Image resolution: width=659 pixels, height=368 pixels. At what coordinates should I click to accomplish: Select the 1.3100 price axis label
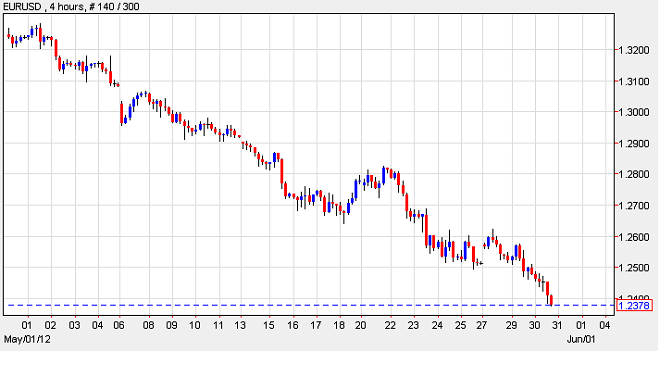pyautogui.click(x=634, y=81)
